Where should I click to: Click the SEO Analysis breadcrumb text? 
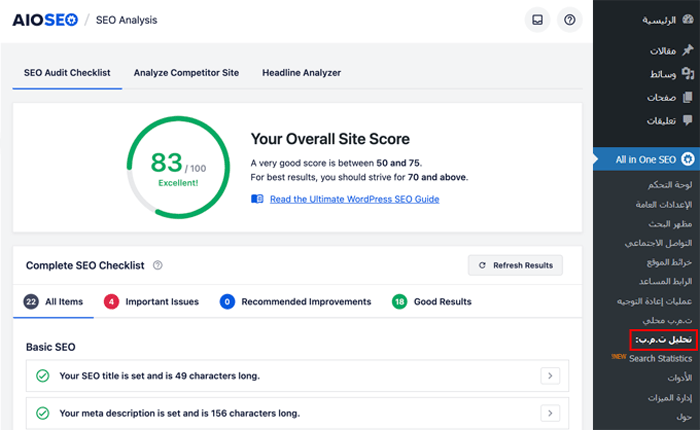click(x=126, y=20)
